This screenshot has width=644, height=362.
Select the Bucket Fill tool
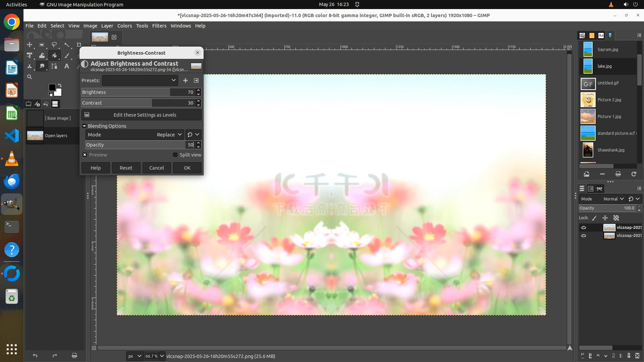[x=54, y=56]
